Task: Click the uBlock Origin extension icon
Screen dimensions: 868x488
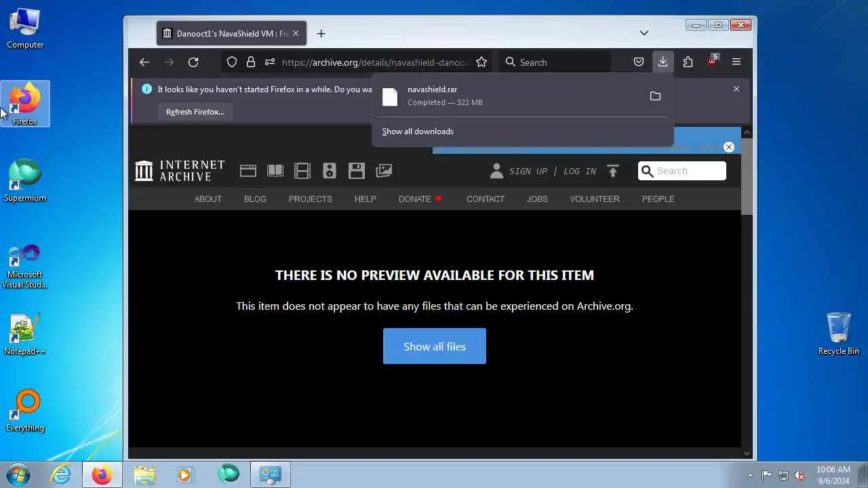Action: 712,62
